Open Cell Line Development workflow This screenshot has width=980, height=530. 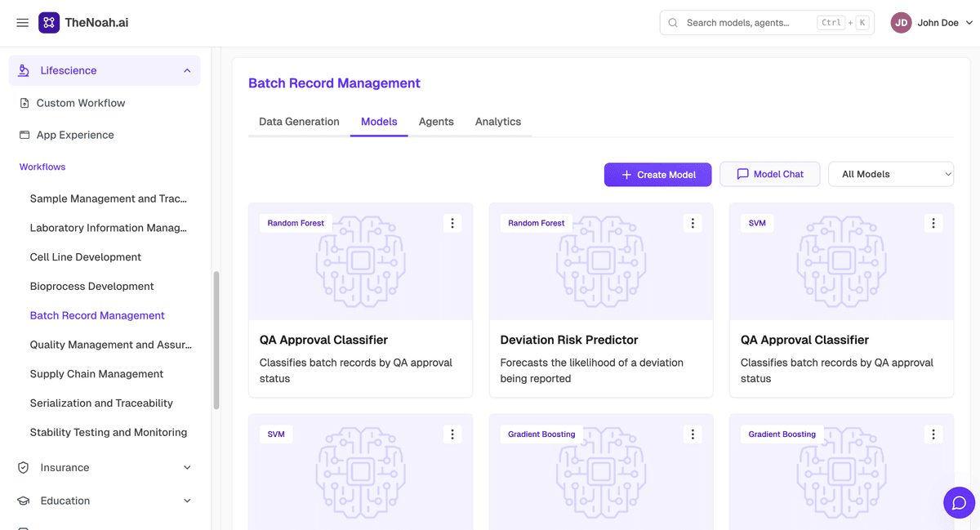(x=86, y=257)
